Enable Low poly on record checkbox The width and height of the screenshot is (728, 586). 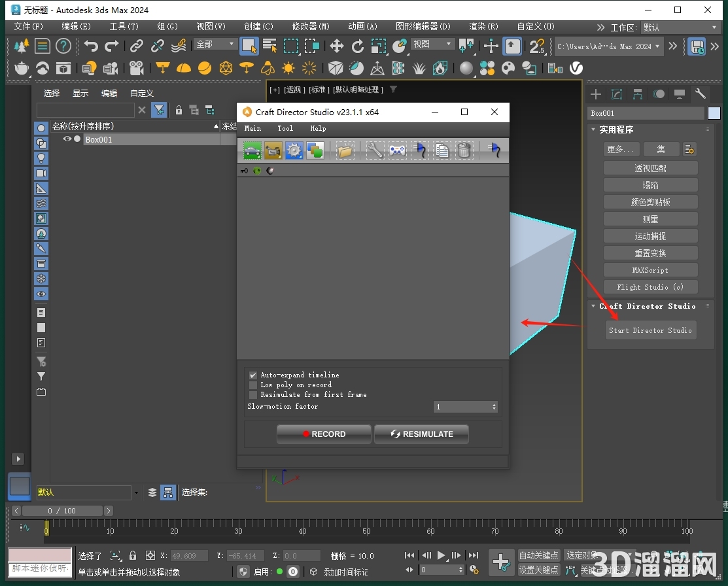(x=253, y=385)
